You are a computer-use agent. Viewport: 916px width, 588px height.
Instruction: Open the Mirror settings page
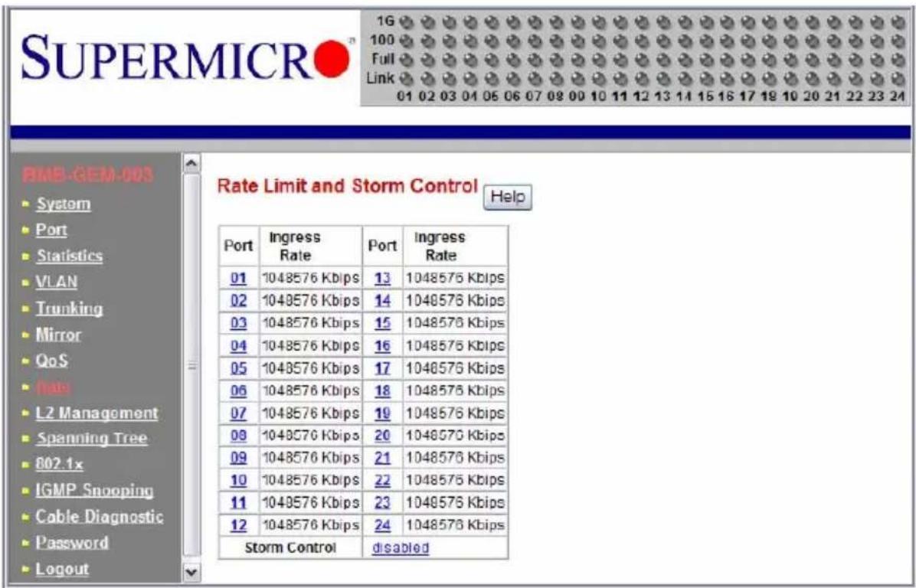[59, 335]
